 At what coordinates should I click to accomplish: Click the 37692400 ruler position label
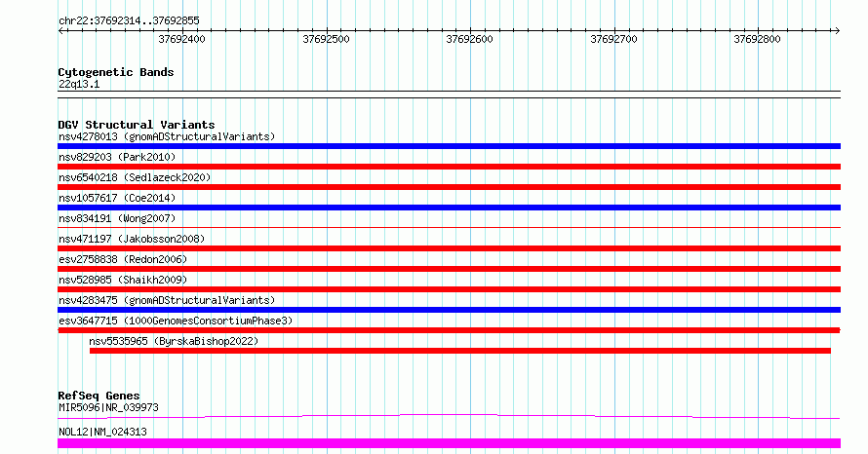click(x=181, y=39)
